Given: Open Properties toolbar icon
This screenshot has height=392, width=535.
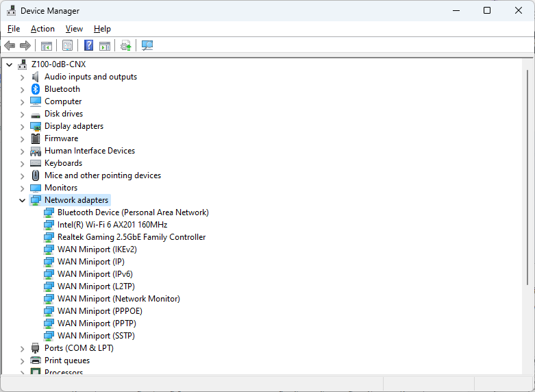Looking at the screenshot, I should (68, 45).
